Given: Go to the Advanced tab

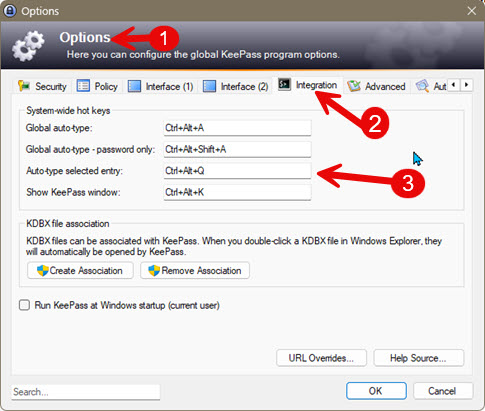Looking at the screenshot, I should tap(377, 86).
